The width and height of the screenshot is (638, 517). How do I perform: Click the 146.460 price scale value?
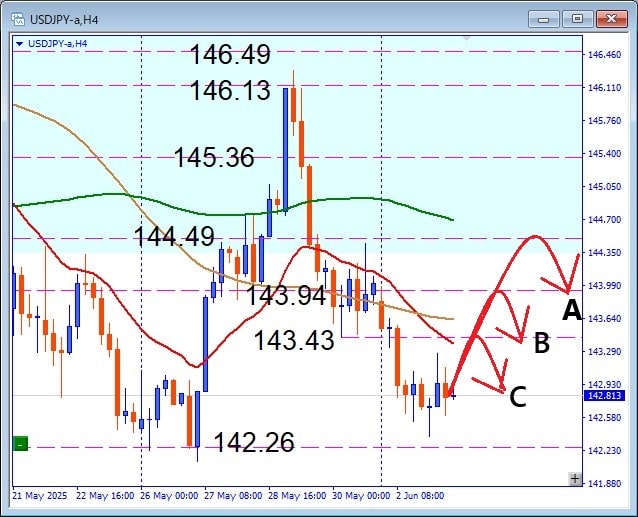pyautogui.click(x=605, y=55)
